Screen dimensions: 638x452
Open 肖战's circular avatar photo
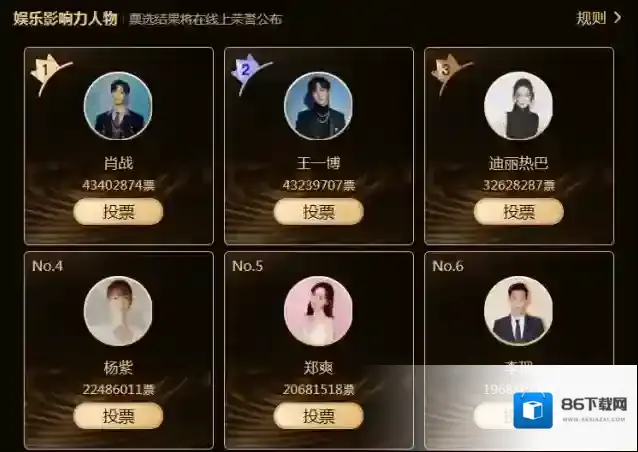pos(118,106)
